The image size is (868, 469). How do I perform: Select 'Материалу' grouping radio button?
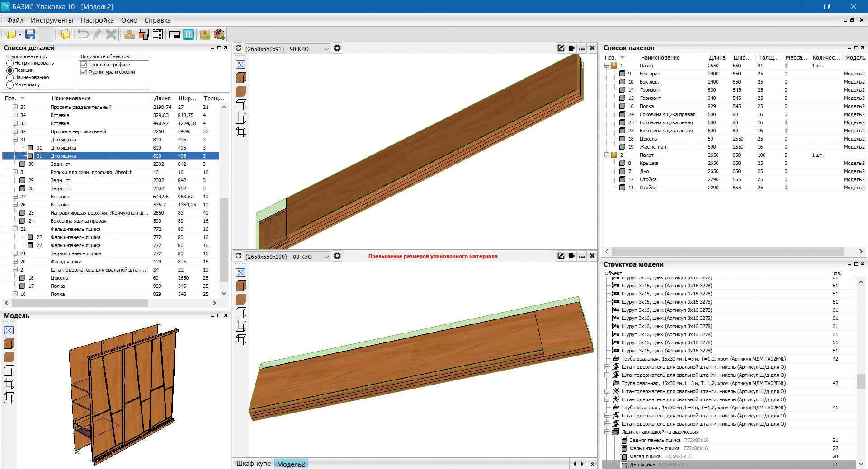[x=10, y=85]
